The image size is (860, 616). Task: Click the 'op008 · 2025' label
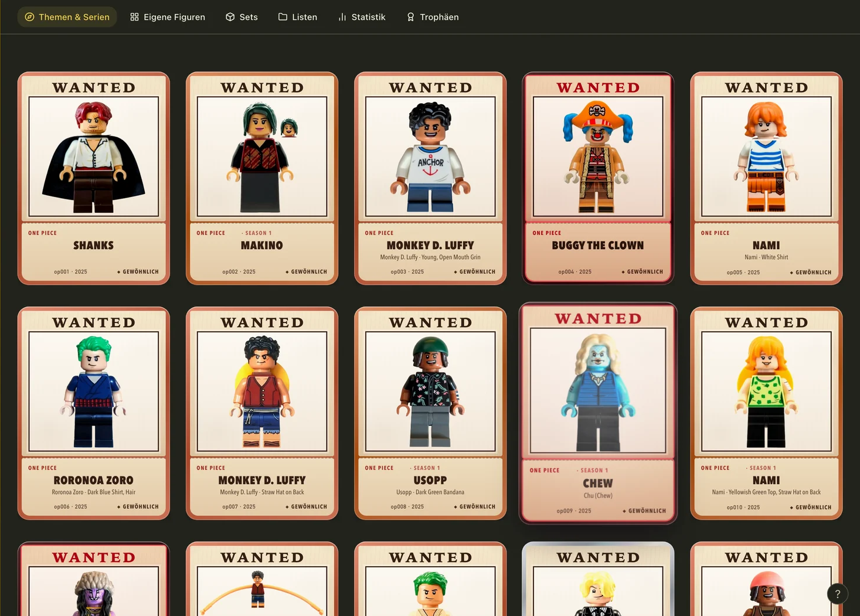pos(407,507)
